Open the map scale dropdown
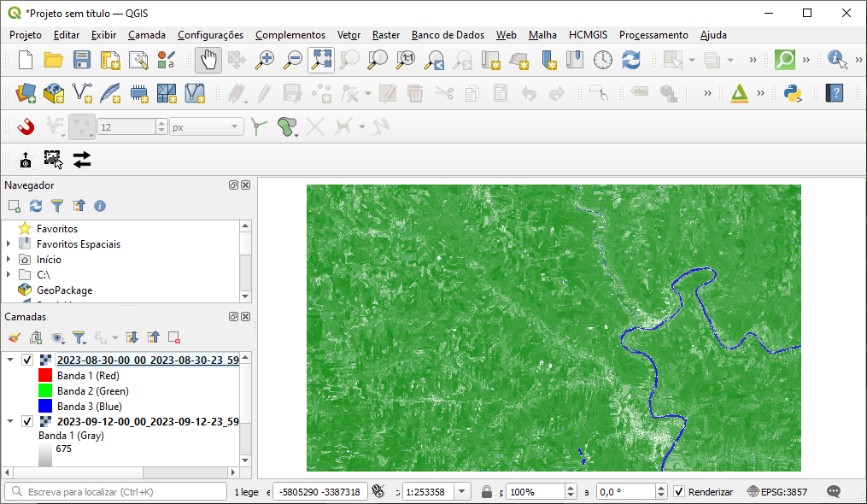 pos(463,492)
